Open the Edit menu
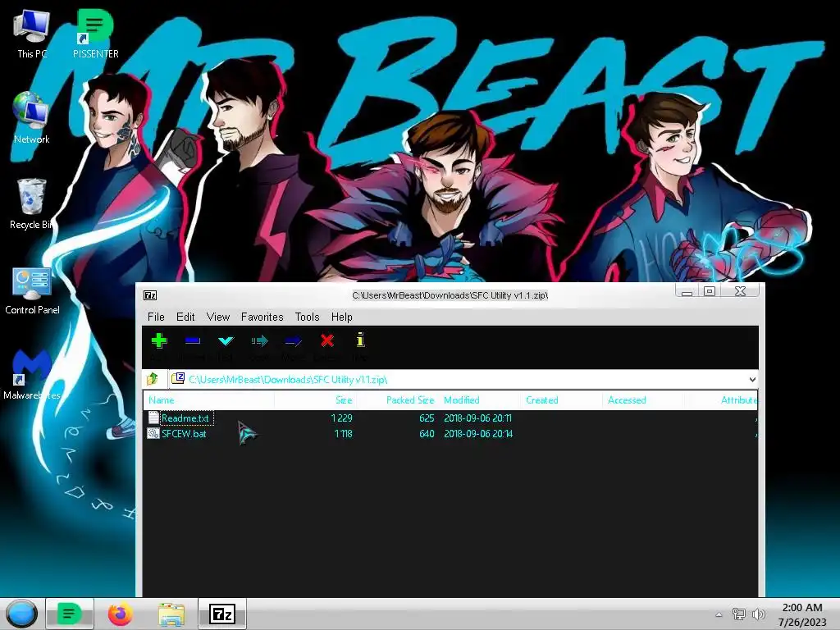 click(185, 317)
